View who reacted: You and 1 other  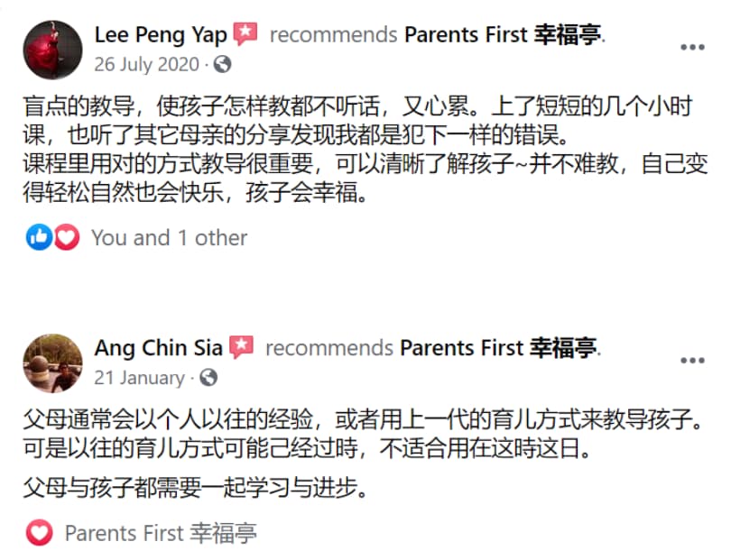pyautogui.click(x=170, y=237)
